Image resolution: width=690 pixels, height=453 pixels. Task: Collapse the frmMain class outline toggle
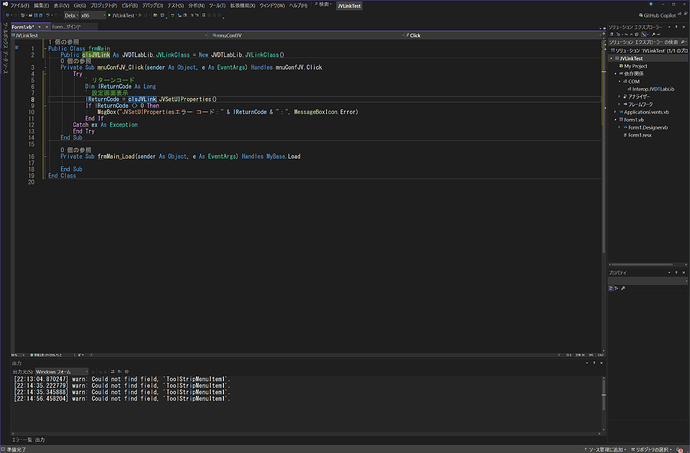45,48
